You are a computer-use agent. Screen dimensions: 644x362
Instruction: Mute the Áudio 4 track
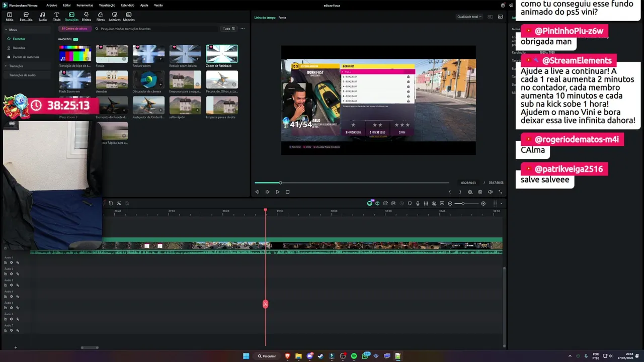click(11, 296)
